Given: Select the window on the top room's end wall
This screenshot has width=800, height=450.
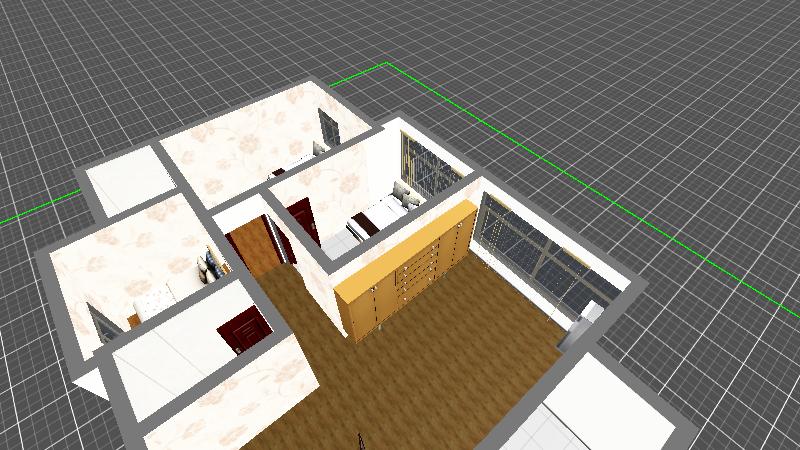Looking at the screenshot, I should pos(328,128).
